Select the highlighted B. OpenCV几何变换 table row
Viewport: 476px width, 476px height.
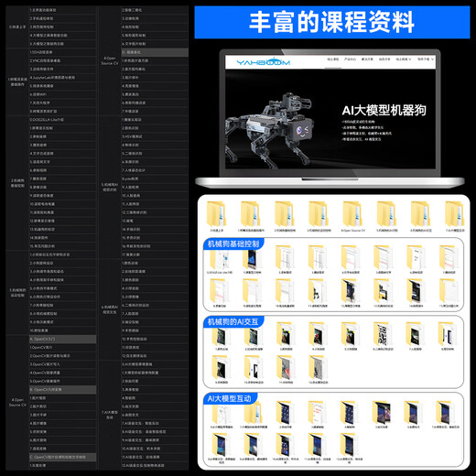click(x=62, y=390)
